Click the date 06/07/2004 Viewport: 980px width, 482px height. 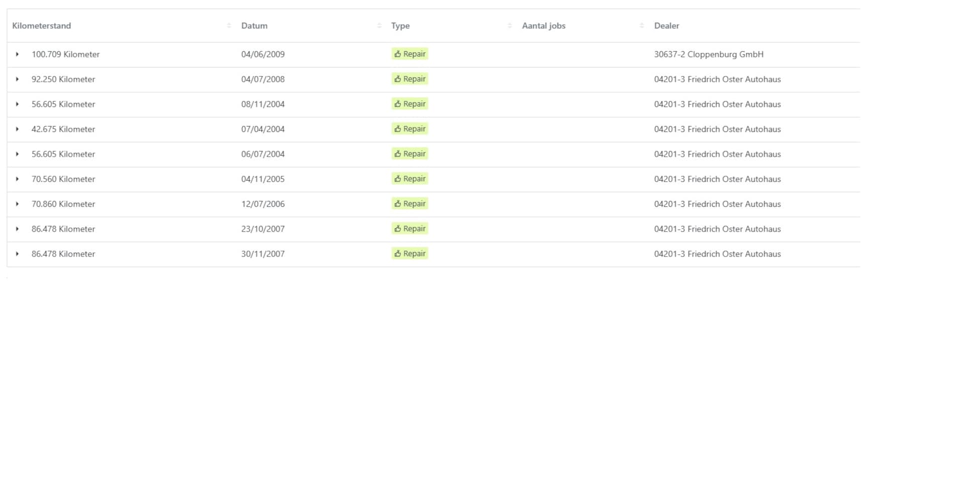tap(263, 154)
